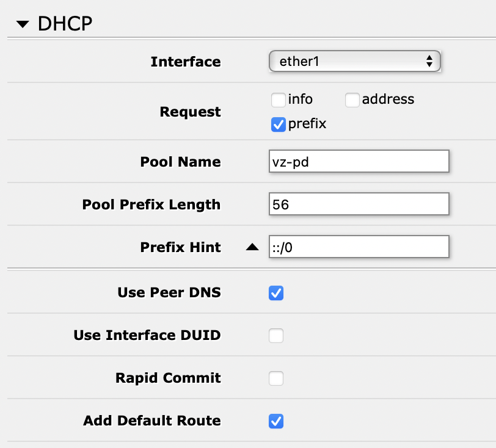Disable Use Peer DNS
This screenshot has width=496, height=448.
point(276,292)
